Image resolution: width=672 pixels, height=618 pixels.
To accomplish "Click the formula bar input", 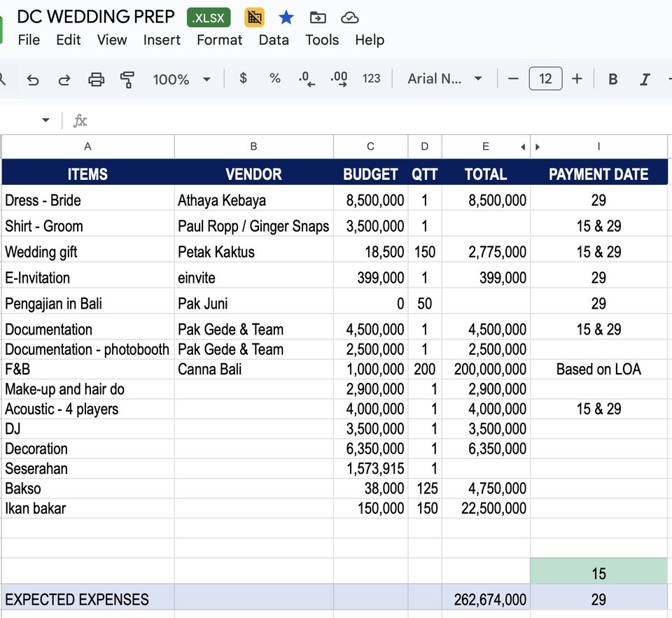I will [x=377, y=121].
